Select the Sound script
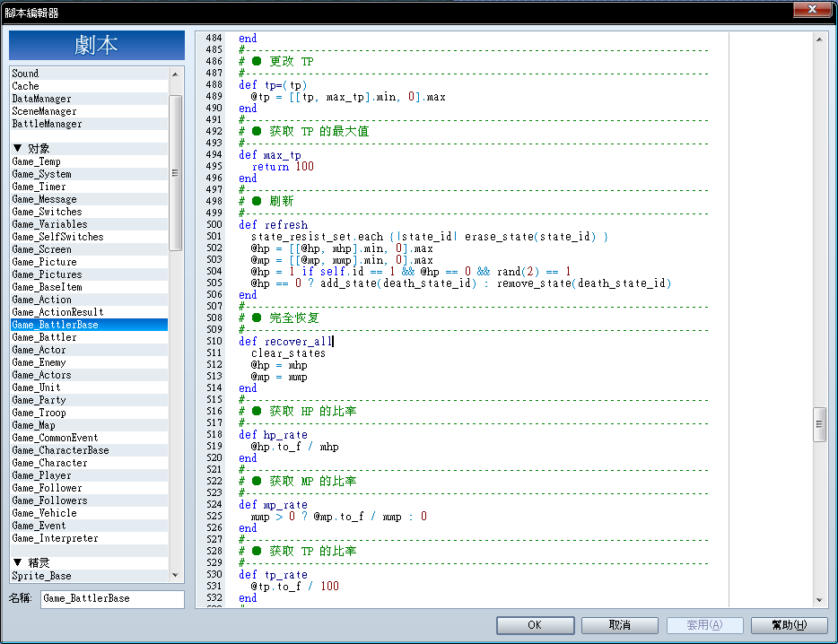The width and height of the screenshot is (838, 644). [89, 74]
